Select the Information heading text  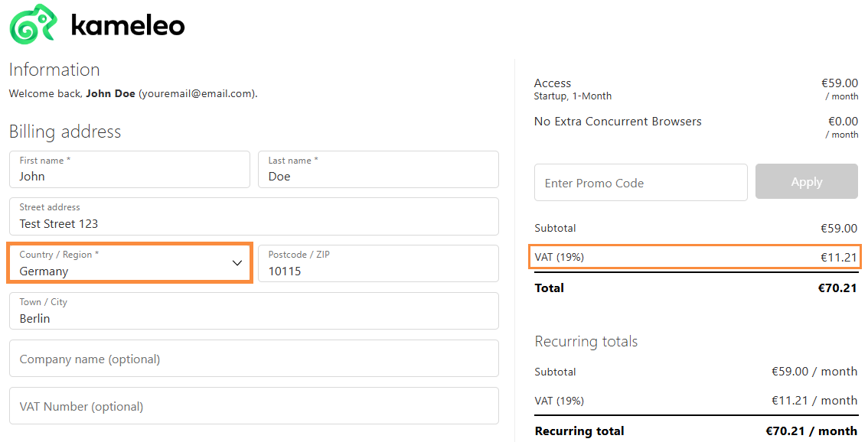(x=54, y=70)
